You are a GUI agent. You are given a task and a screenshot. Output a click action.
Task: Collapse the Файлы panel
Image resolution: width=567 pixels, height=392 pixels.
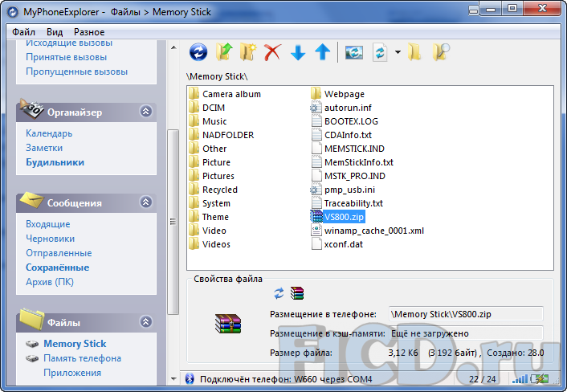[x=145, y=321]
